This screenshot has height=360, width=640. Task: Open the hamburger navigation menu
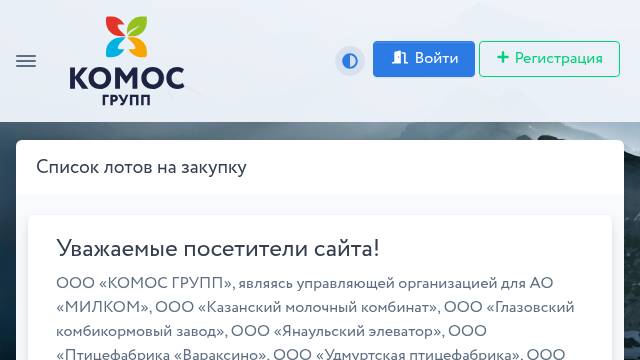click(x=26, y=61)
